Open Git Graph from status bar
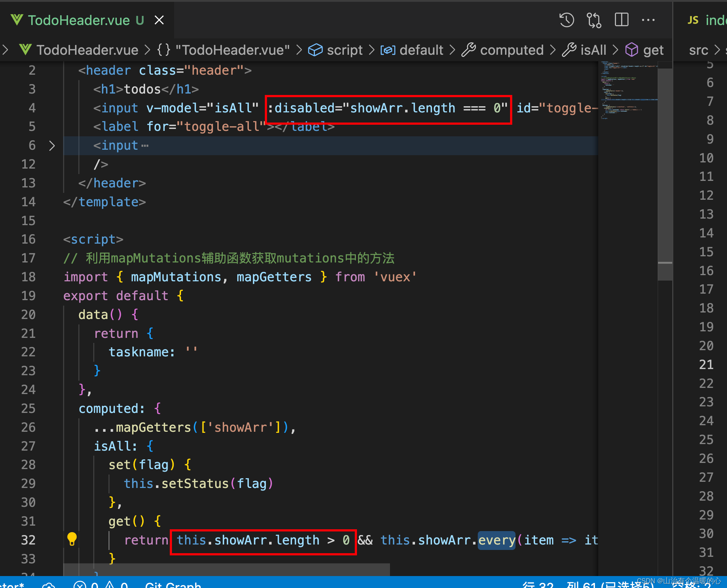Viewport: 727px width, 588px height. 173,584
